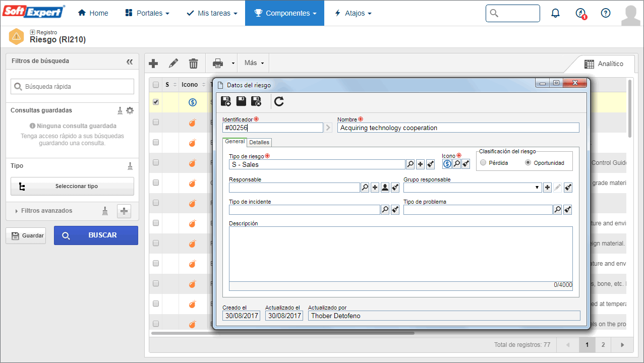This screenshot has height=363, width=644.
Task: Check the row ending in 'Control Guide'
Action: (156, 162)
